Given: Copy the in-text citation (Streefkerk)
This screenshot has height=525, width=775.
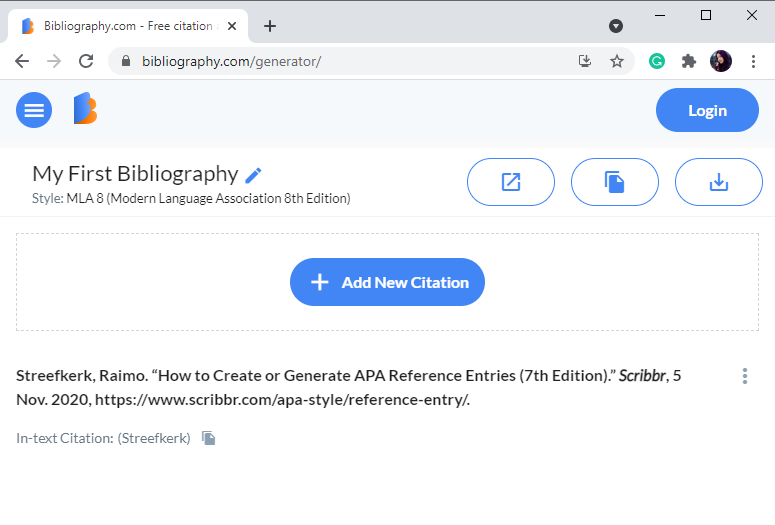Looking at the screenshot, I should (x=208, y=438).
